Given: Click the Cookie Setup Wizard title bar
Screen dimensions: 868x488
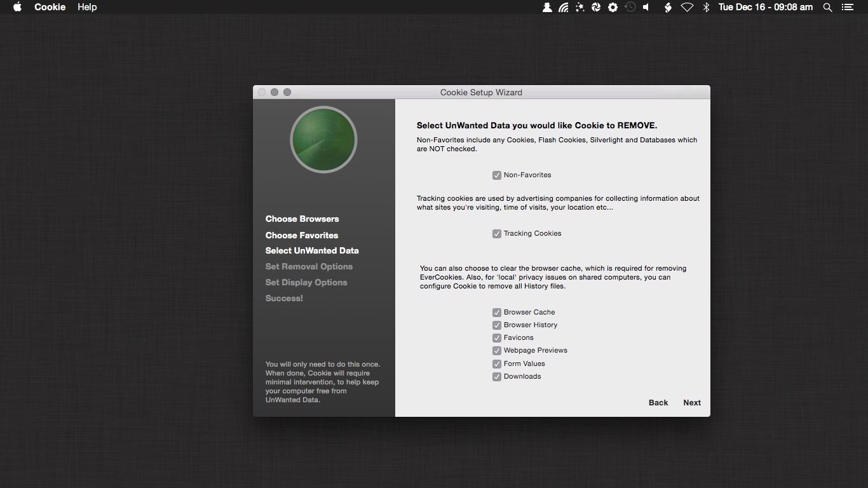Looking at the screenshot, I should pyautogui.click(x=481, y=92).
